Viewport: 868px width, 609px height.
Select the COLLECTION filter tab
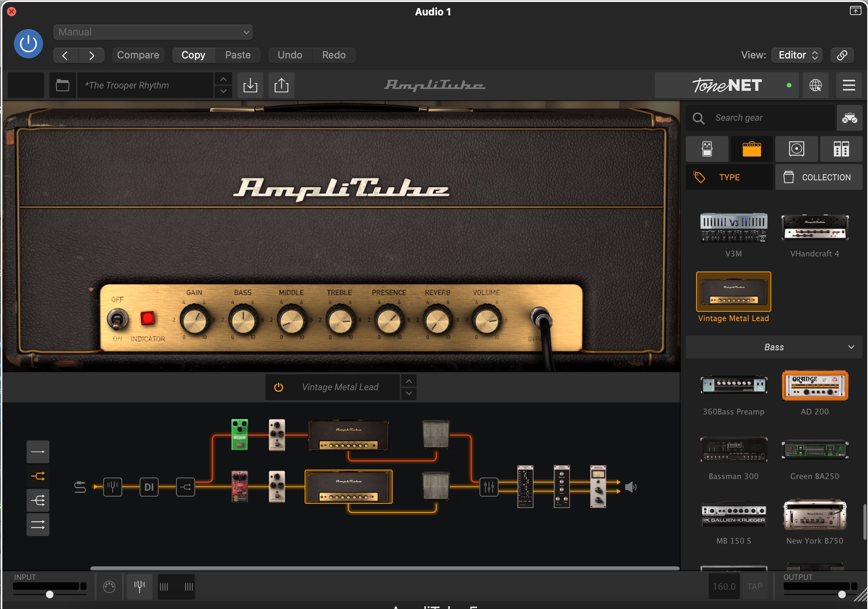coord(819,177)
